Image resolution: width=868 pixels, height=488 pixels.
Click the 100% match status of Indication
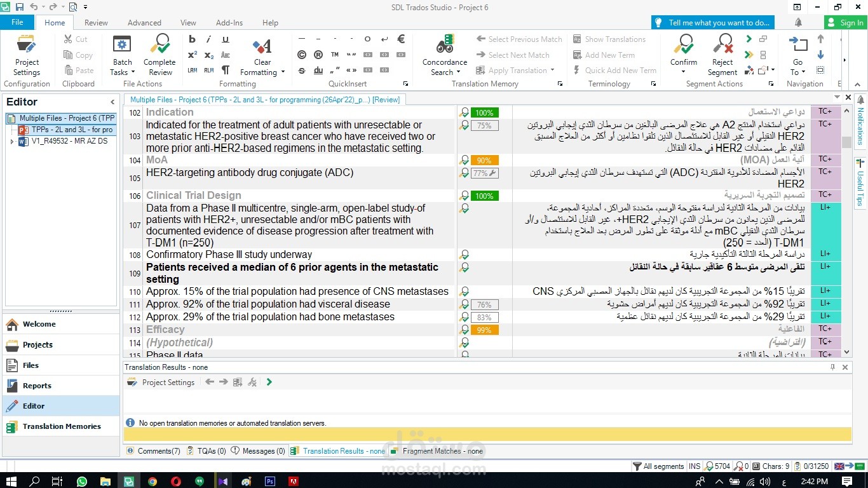click(x=484, y=113)
